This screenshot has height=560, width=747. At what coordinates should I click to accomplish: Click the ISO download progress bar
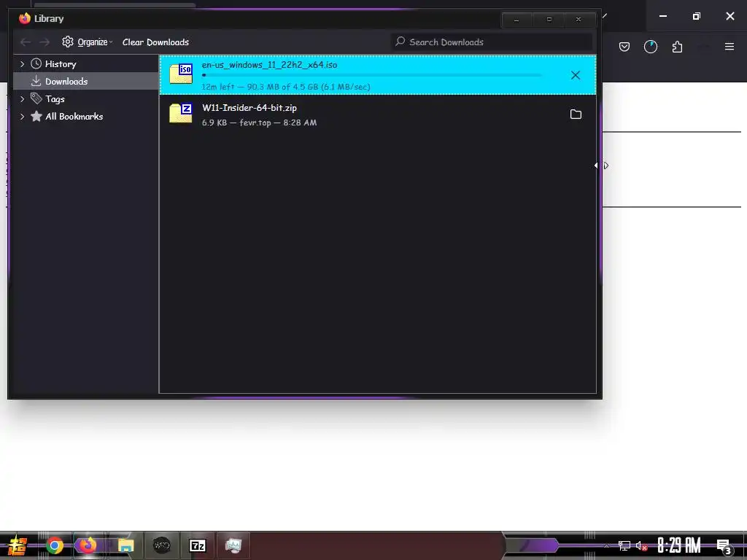coord(371,75)
